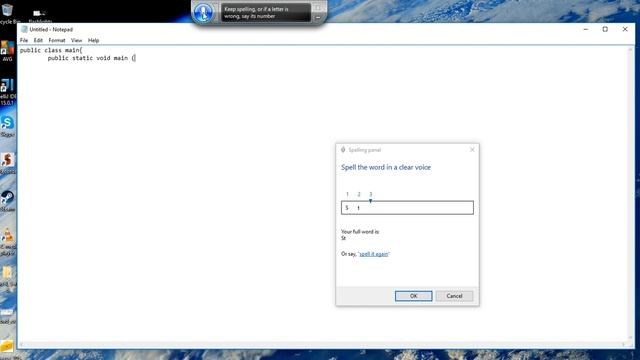
Task: Click the "public class main{" line in Notepad
Action: coord(51,50)
